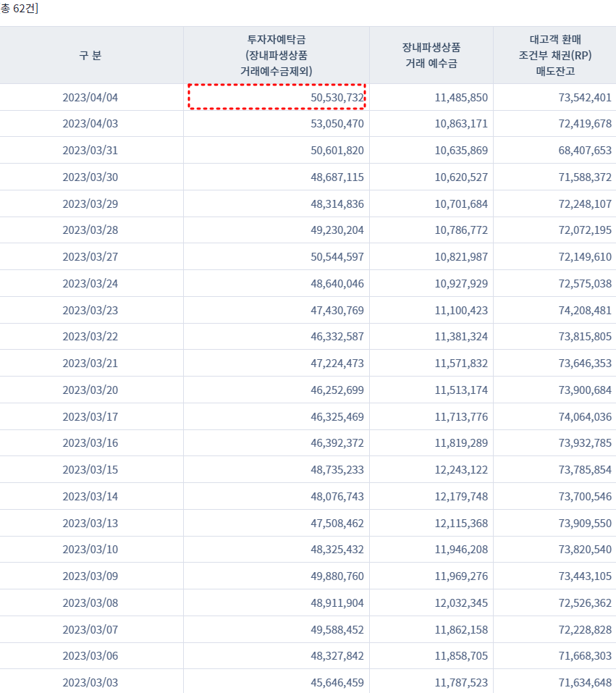Select the value 11,713,776

point(461,417)
